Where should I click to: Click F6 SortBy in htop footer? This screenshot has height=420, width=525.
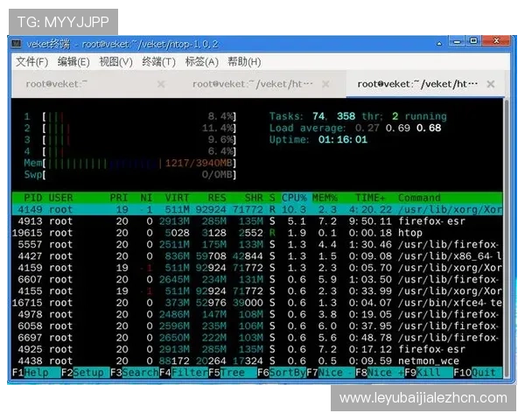(x=280, y=373)
